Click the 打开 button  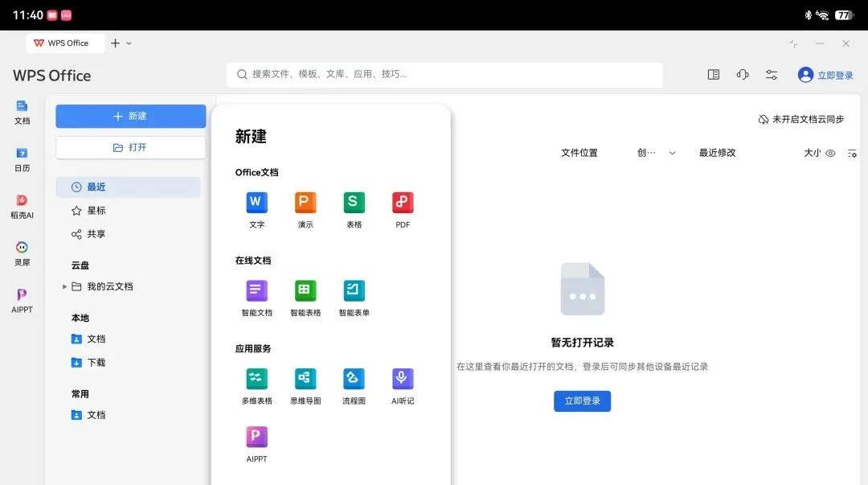[131, 147]
